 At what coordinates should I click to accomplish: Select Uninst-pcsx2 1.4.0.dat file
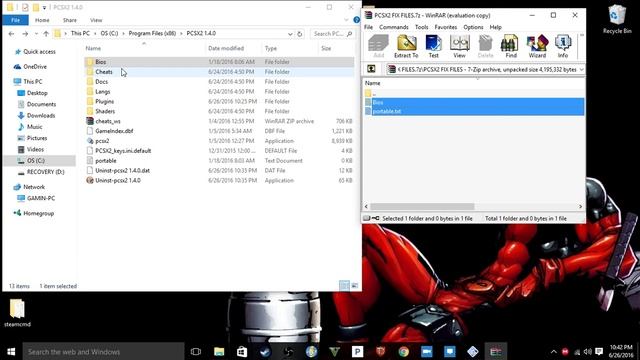point(219,171)
